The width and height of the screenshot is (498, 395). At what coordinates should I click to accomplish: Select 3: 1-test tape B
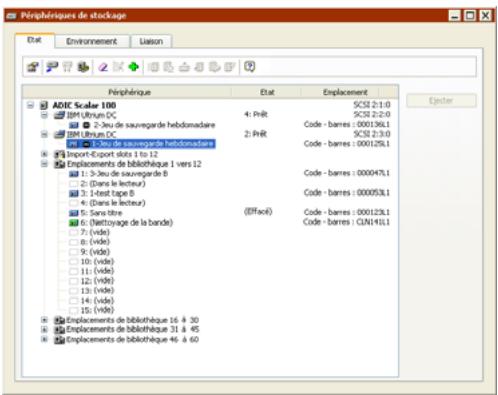click(108, 193)
